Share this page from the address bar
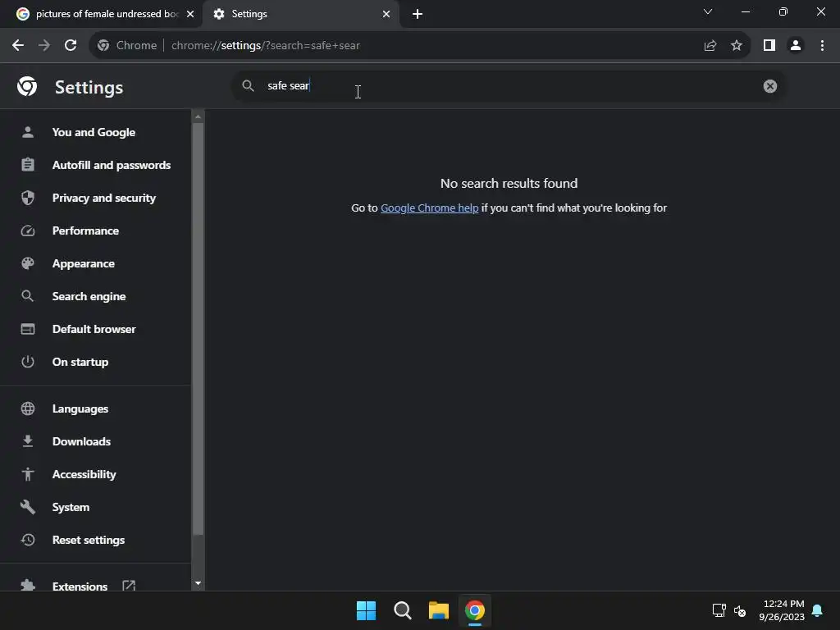Image resolution: width=840 pixels, height=630 pixels. click(x=710, y=46)
